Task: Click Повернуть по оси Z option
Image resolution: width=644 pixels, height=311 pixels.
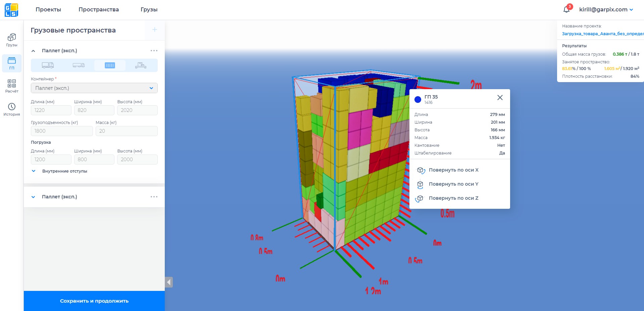Action: (453, 198)
